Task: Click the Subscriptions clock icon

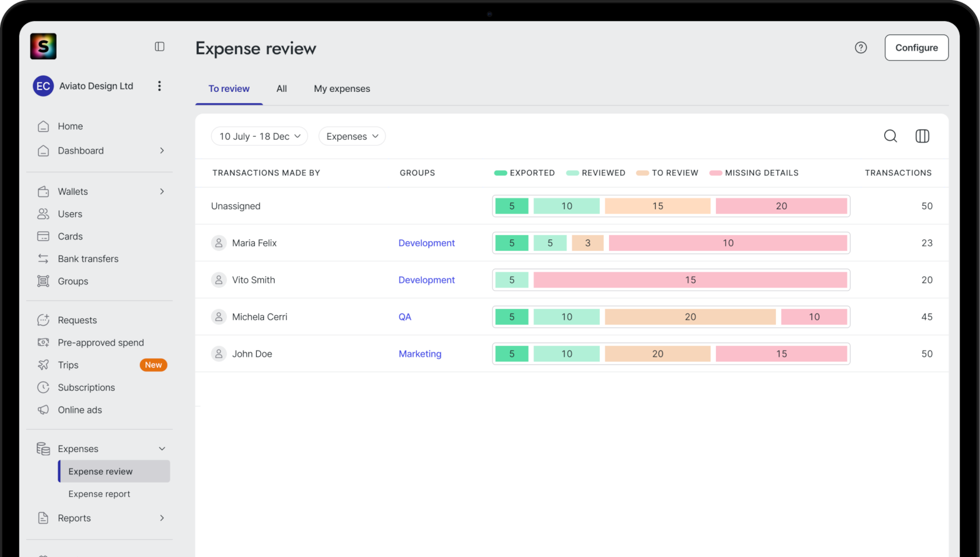Action: pyautogui.click(x=43, y=387)
